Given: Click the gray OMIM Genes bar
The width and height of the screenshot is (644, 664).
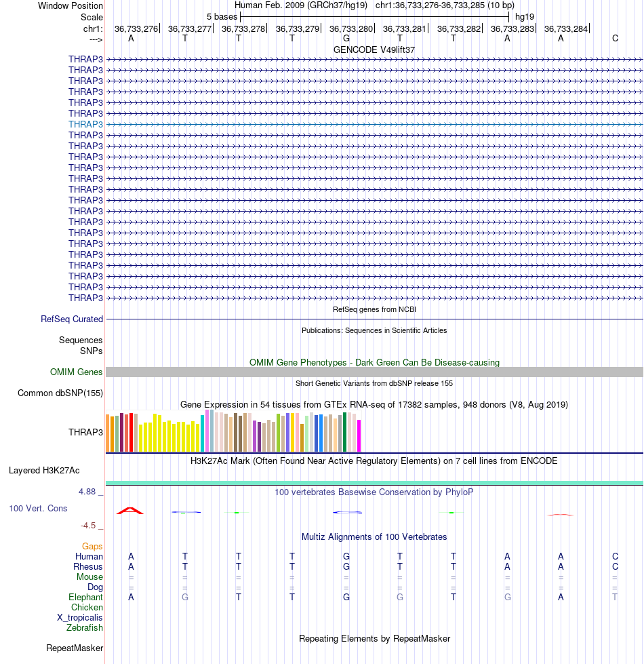Looking at the screenshot, I should 374,372.
